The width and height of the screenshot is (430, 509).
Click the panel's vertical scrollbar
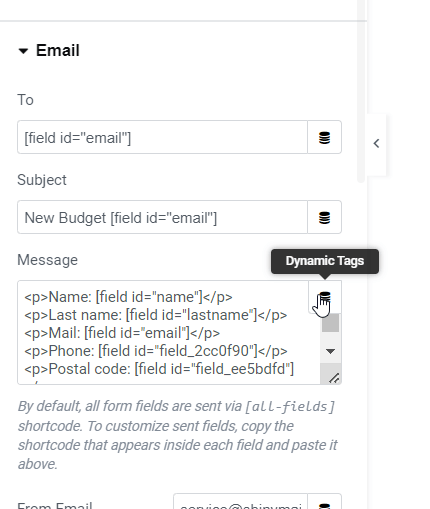(x=361, y=91)
